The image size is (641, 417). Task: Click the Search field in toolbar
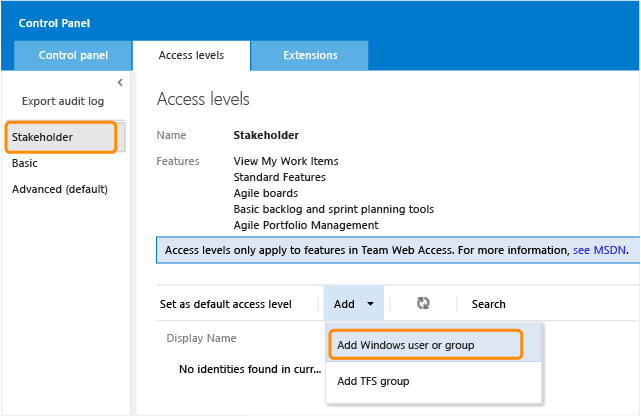tap(489, 304)
